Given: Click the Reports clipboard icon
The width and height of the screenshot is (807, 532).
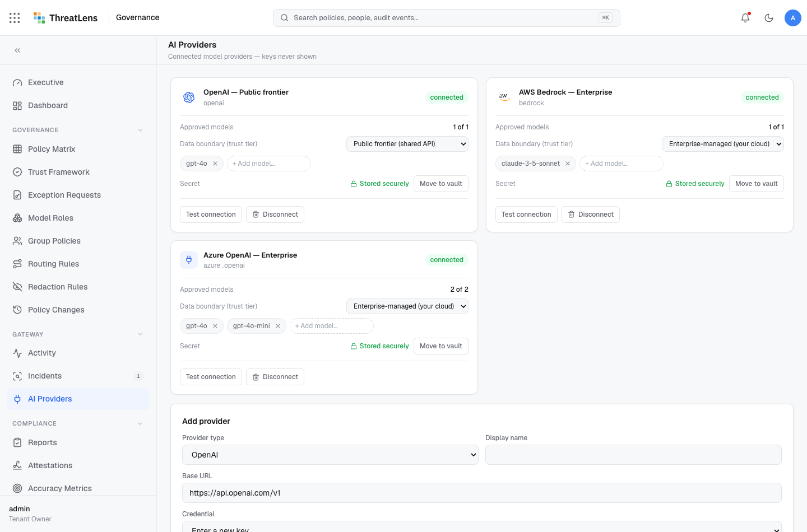Looking at the screenshot, I should (x=17, y=442).
